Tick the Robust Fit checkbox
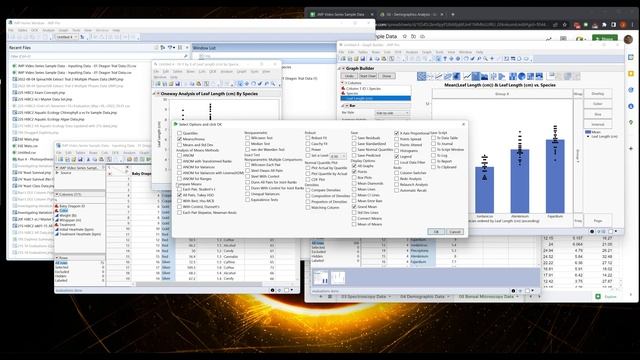 click(x=307, y=138)
